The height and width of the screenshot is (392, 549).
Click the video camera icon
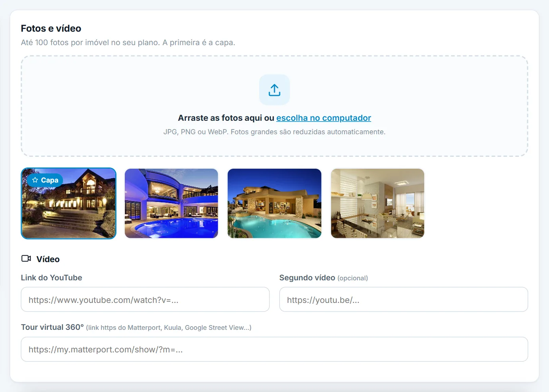click(26, 259)
